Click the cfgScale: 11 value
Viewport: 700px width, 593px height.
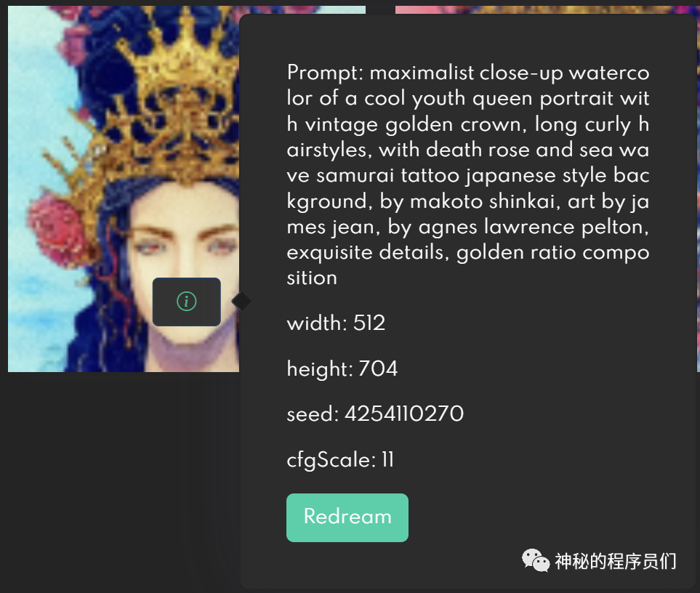tap(340, 459)
